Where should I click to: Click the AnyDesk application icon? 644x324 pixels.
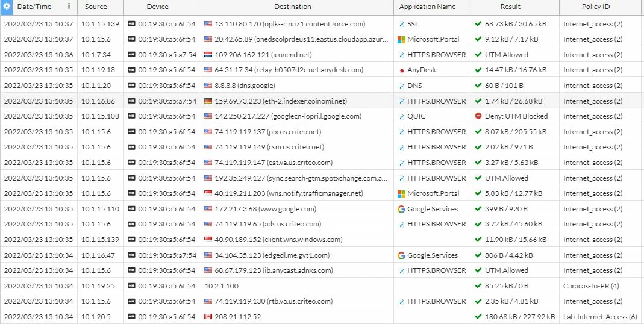click(402, 70)
